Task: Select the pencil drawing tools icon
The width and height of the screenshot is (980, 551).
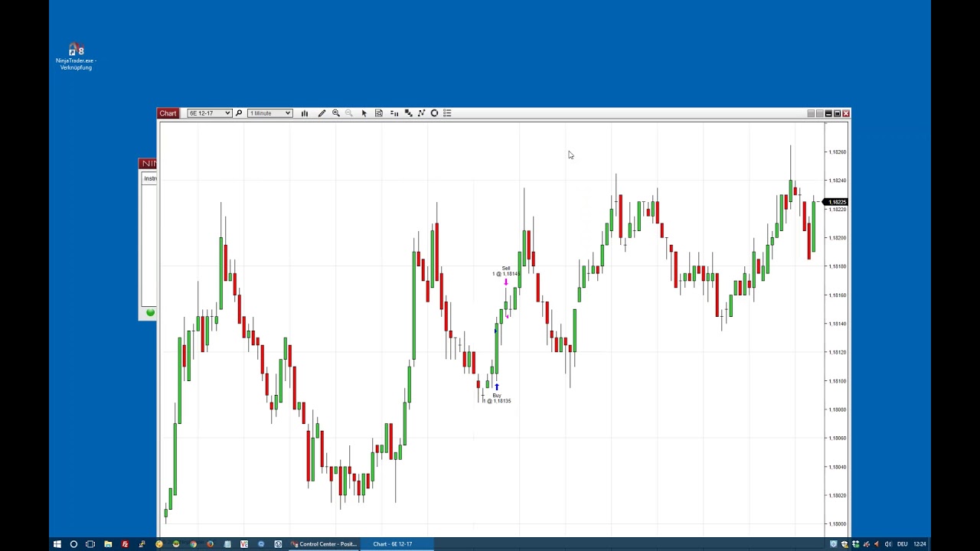Action: 322,113
